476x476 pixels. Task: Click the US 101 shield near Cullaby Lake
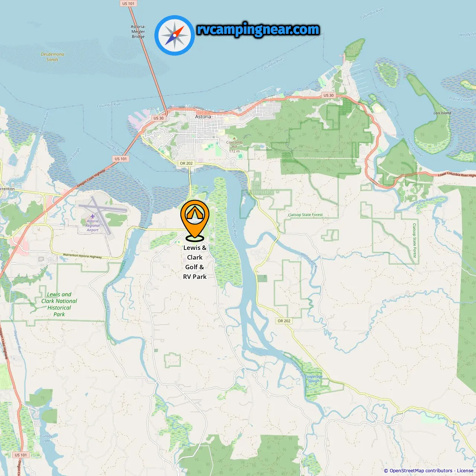coord(21,455)
